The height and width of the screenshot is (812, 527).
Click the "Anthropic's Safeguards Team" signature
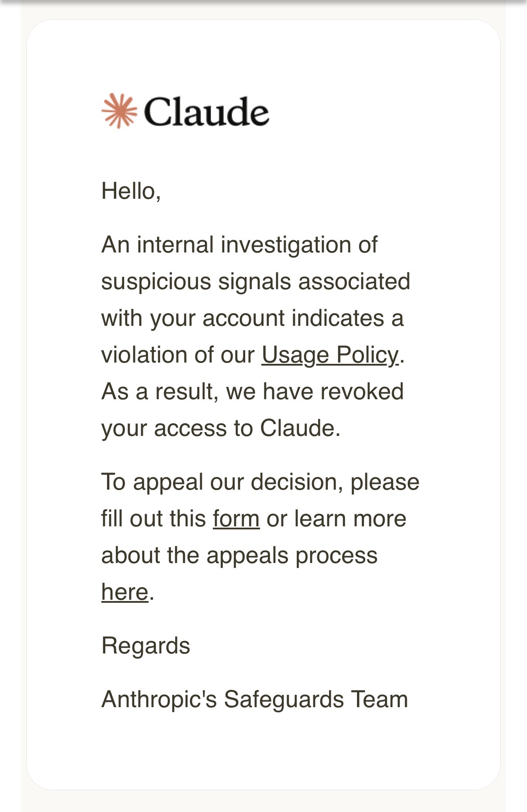254,699
